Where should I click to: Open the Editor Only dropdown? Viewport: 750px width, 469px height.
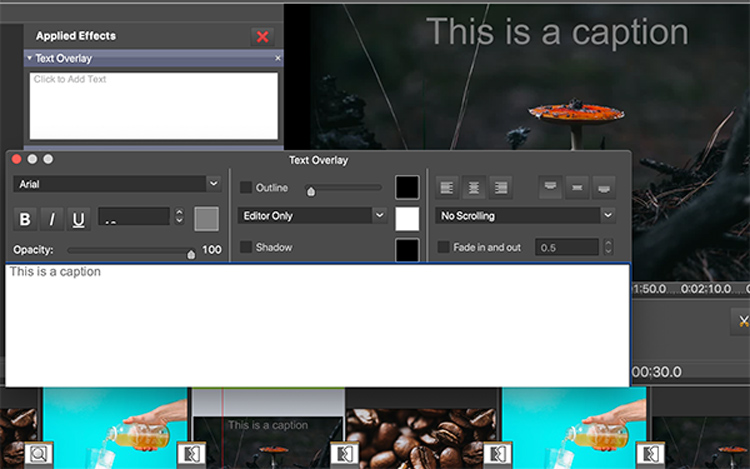click(312, 216)
